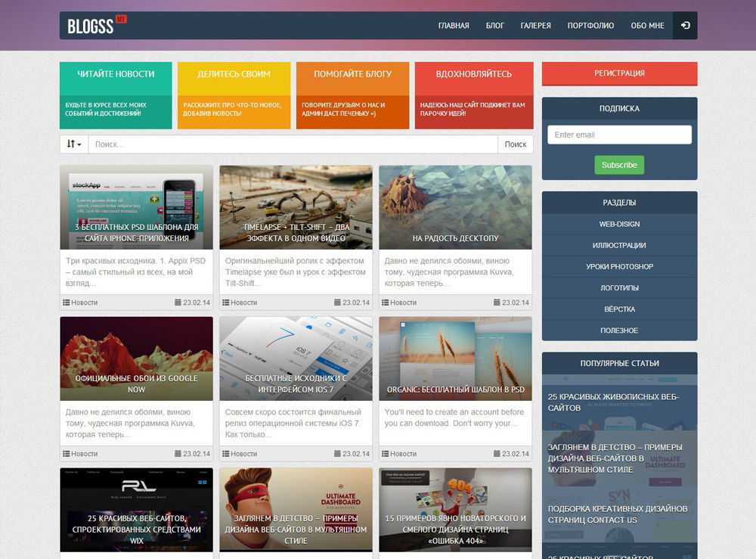
Task: Open the ПОРТФОЛИО menu item
Action: [x=590, y=26]
